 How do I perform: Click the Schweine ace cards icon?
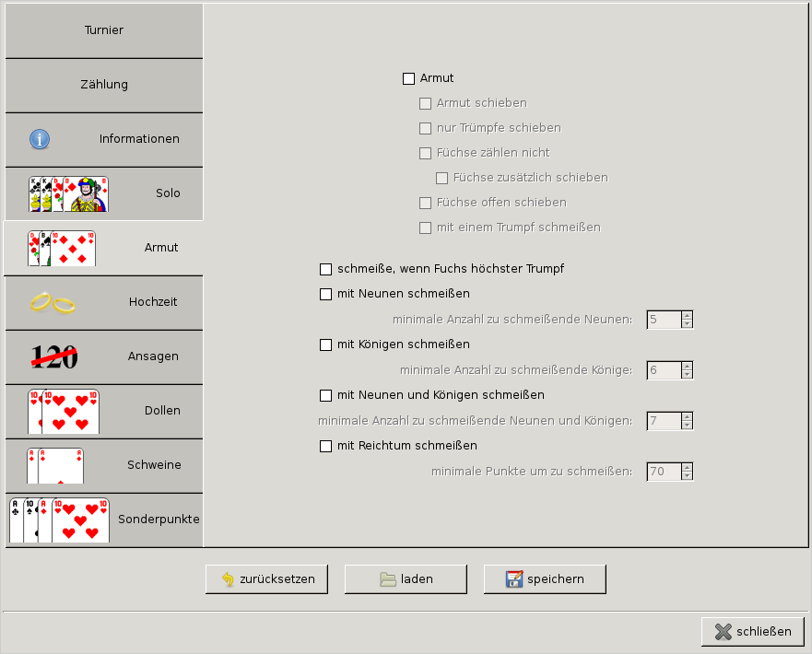tap(55, 465)
